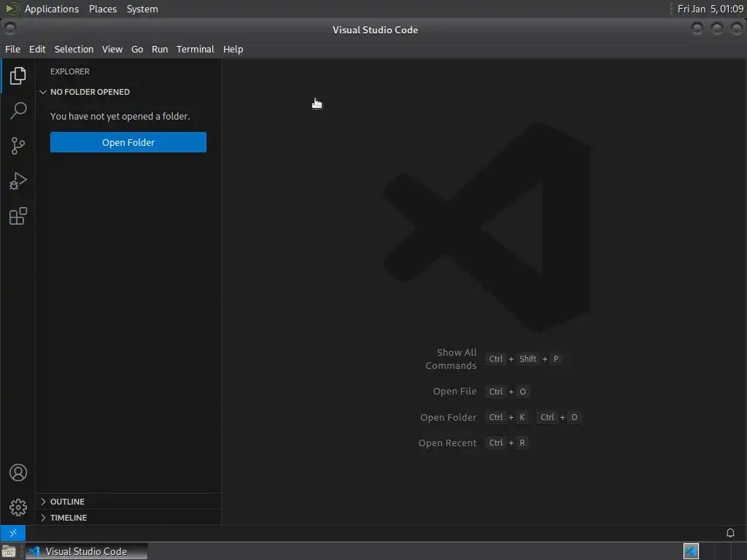
Task: Open the Go menu
Action: click(137, 49)
